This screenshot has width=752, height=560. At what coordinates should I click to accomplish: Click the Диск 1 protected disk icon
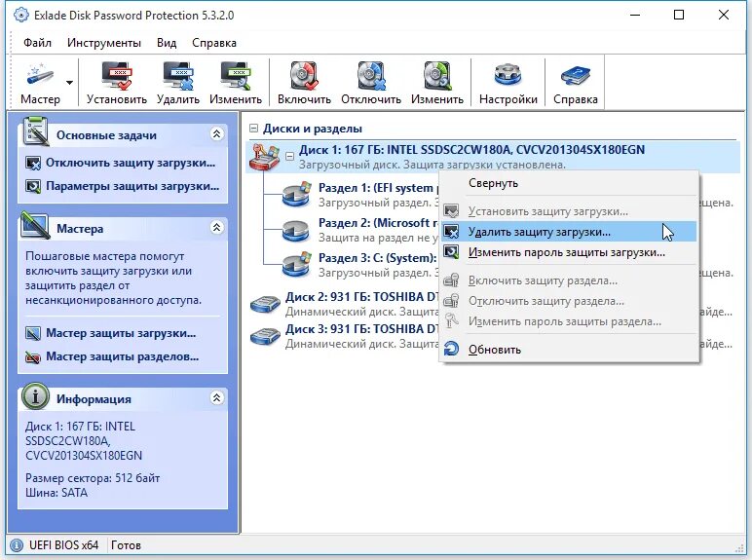[x=265, y=157]
